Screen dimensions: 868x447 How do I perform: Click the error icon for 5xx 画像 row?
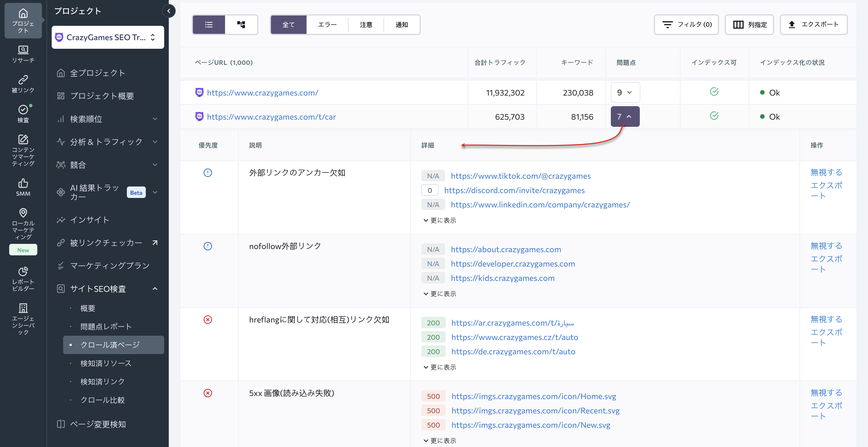tap(208, 393)
